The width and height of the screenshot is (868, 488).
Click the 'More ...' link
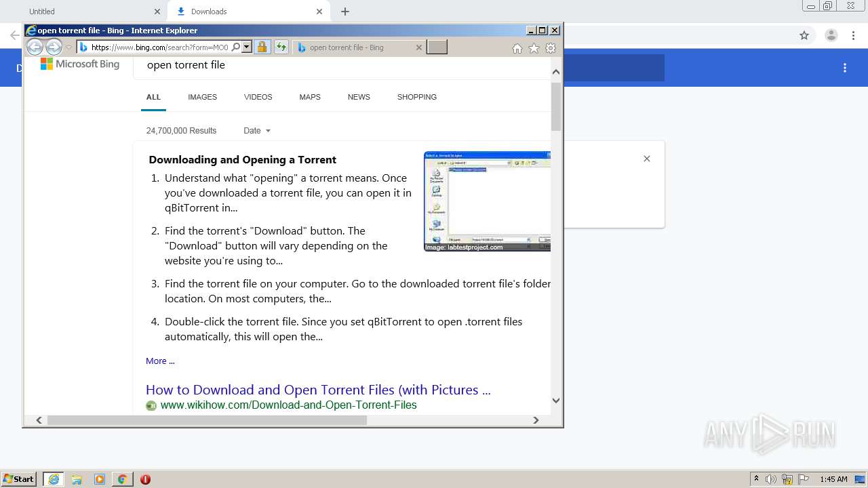(160, 361)
